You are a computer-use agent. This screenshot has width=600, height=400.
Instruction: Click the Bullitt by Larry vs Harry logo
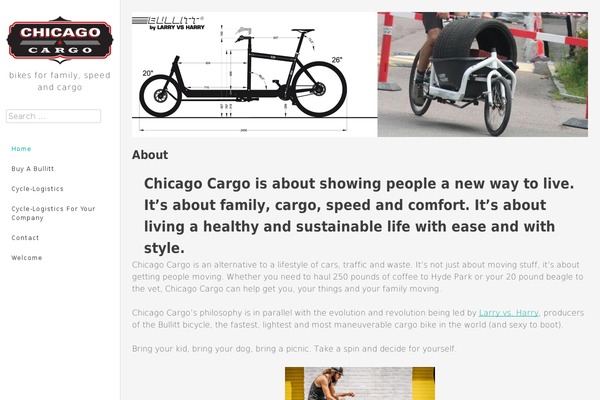(x=168, y=23)
